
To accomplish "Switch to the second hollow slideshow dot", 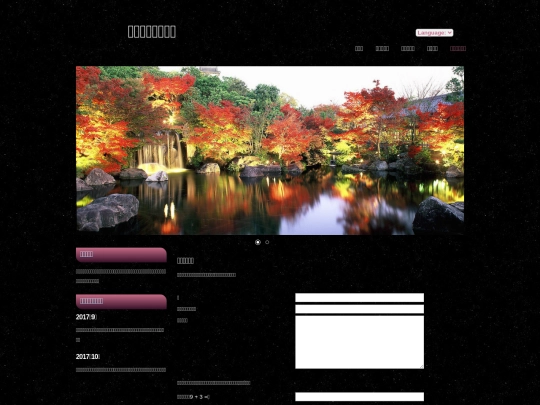I will [x=267, y=242].
